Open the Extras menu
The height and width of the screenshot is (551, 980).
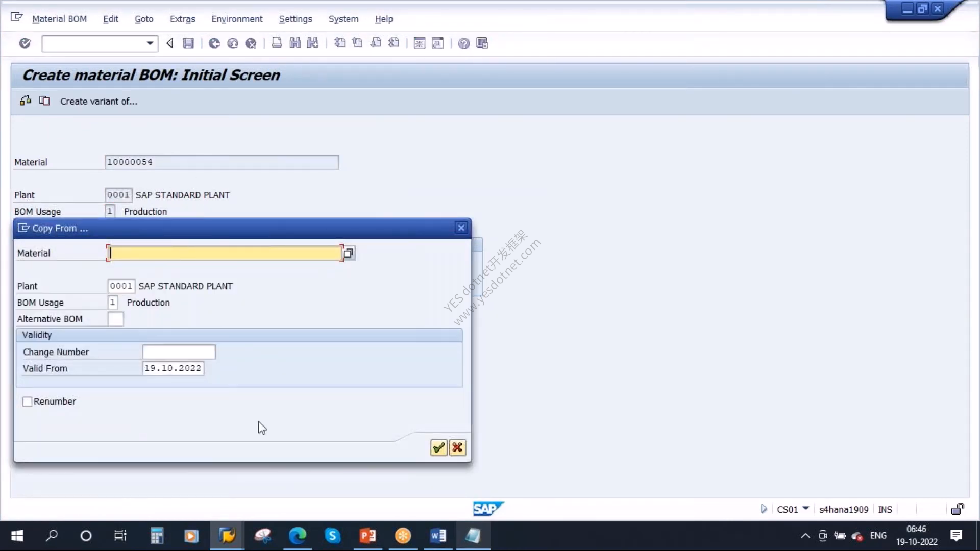click(x=183, y=19)
